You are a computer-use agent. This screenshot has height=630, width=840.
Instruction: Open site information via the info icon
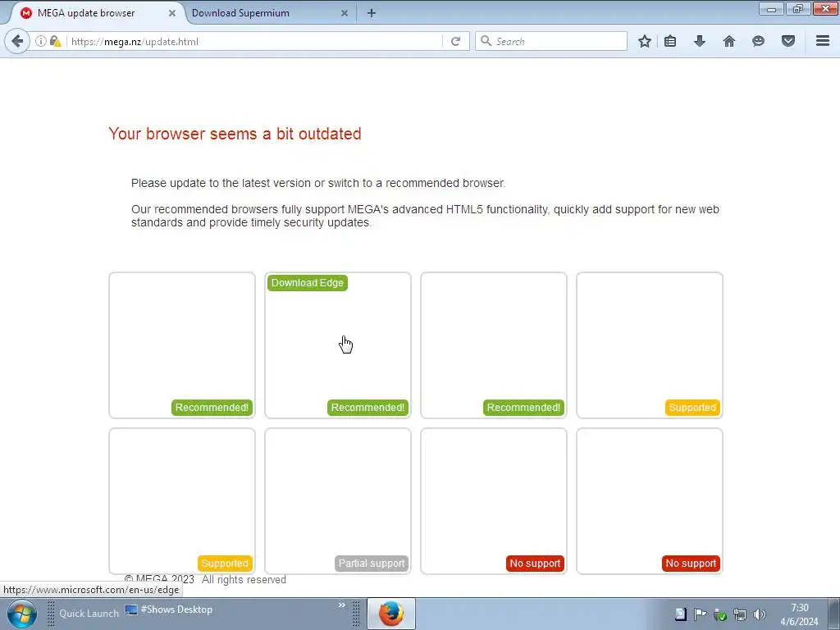[x=41, y=41]
